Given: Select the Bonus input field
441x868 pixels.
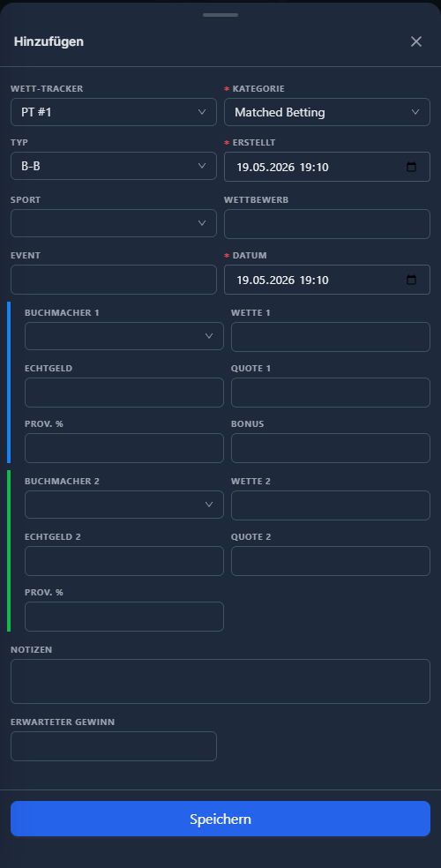Looking at the screenshot, I should pos(331,448).
